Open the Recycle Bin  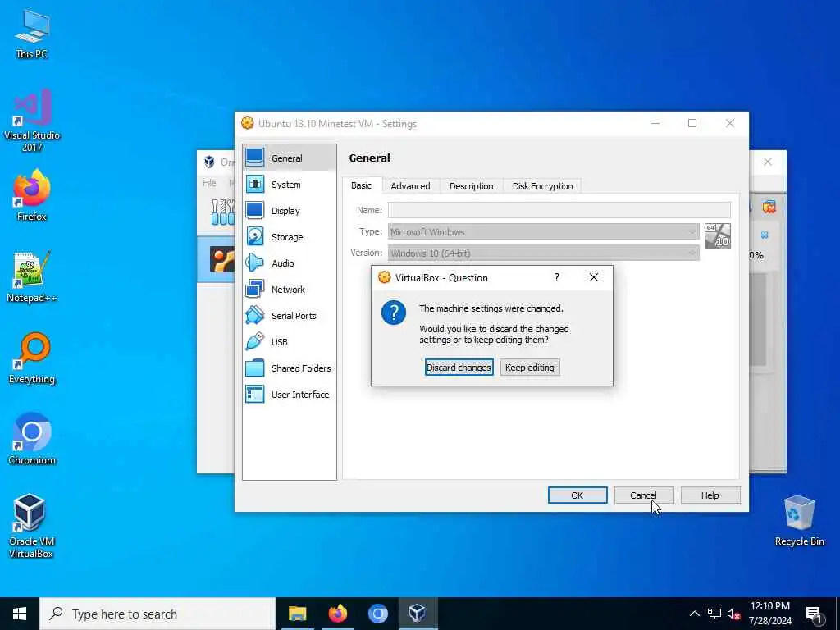tap(799, 521)
